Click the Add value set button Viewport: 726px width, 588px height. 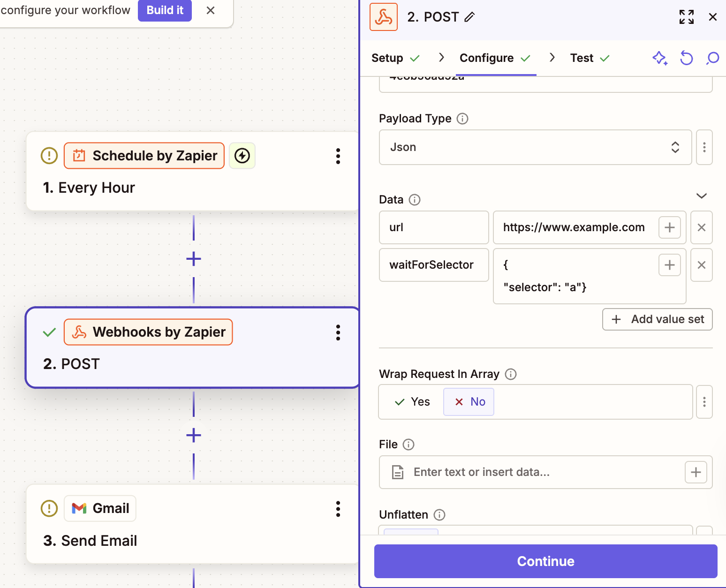[x=657, y=319]
